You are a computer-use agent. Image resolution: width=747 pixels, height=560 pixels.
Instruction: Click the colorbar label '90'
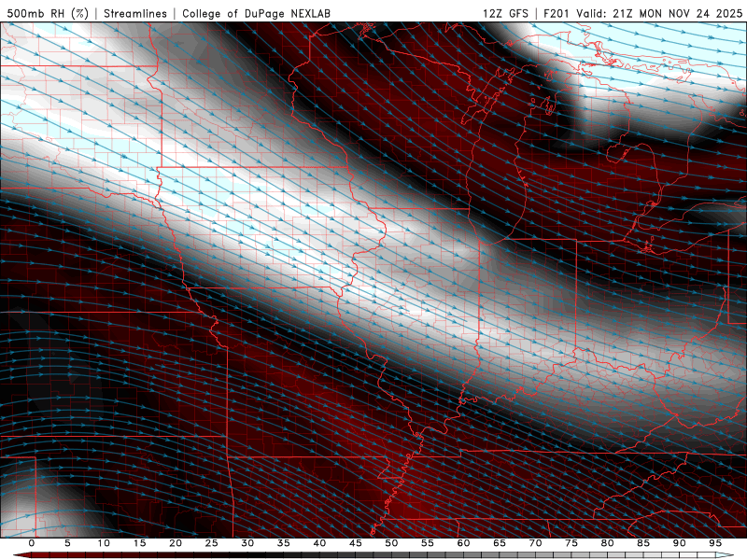tap(679, 543)
